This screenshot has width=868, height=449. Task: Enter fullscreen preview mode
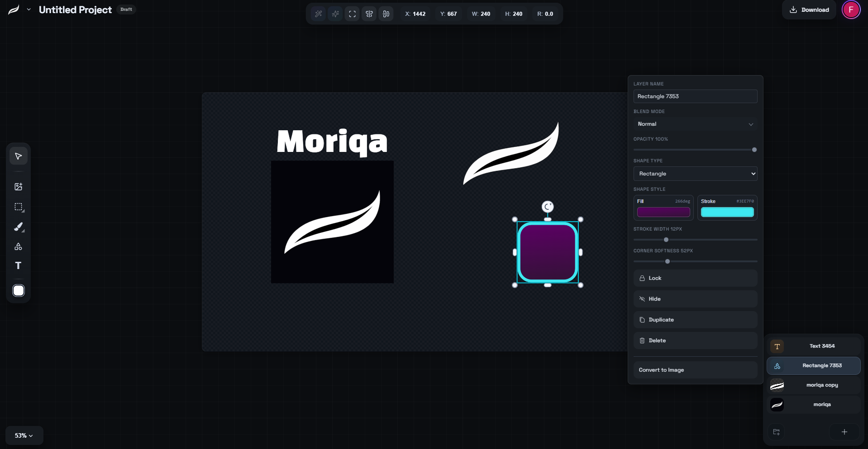pos(352,14)
